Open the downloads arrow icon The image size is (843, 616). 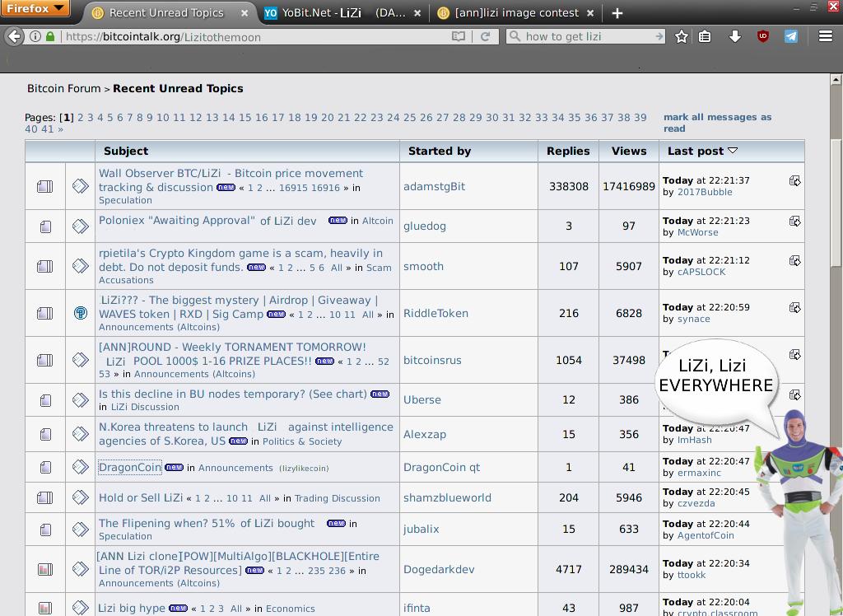click(734, 36)
